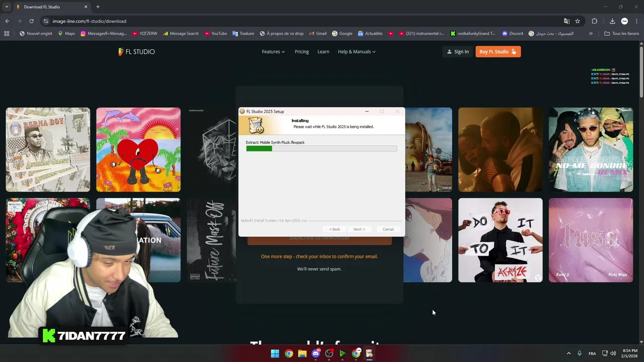Screen dimensions: 644x362
Task: Open the Learn page
Action: [324, 52]
